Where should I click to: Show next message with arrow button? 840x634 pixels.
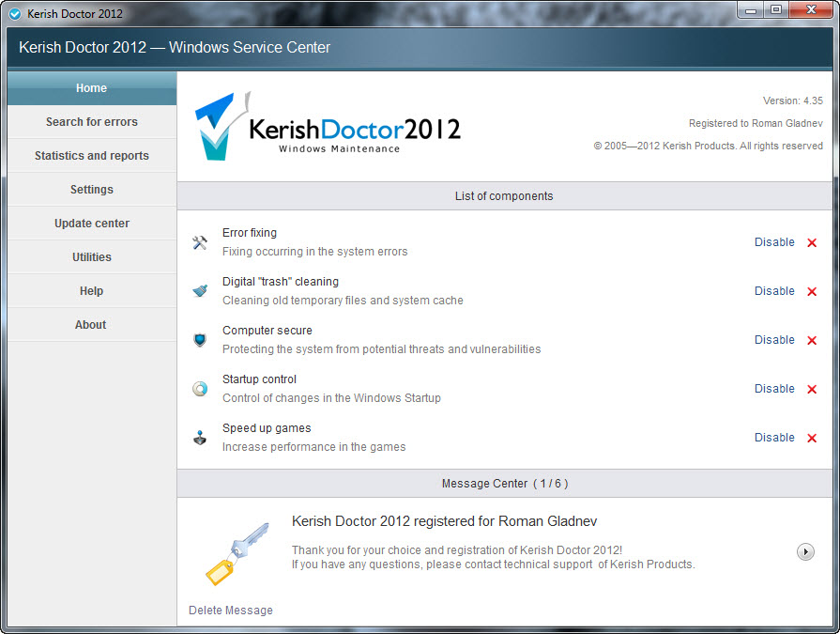pos(805,551)
